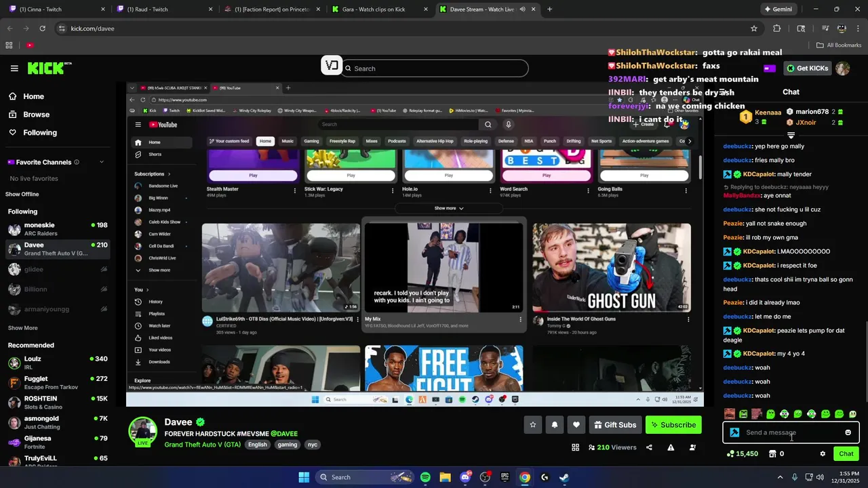Open recommended channel Loulz
Image resolution: width=868 pixels, height=488 pixels.
pos(58,363)
